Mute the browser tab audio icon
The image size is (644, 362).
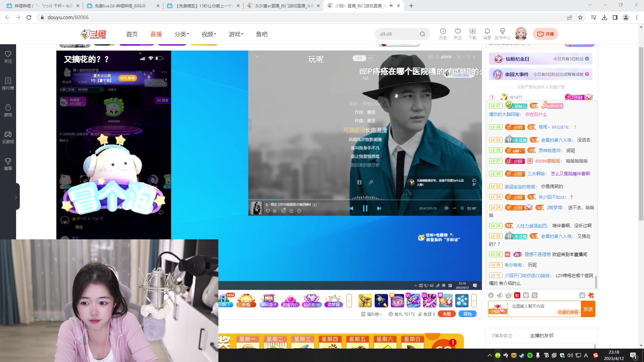tap(391, 6)
